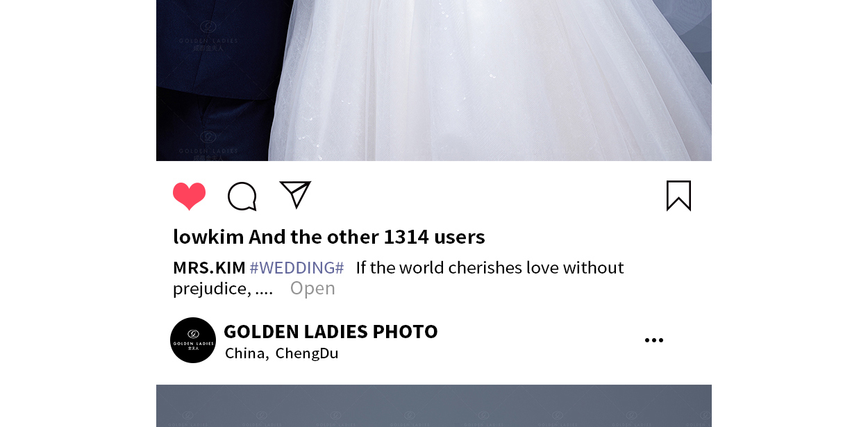The height and width of the screenshot is (427, 868).
Task: View the Golden Ladies round profile avatar
Action: pyautogui.click(x=193, y=340)
